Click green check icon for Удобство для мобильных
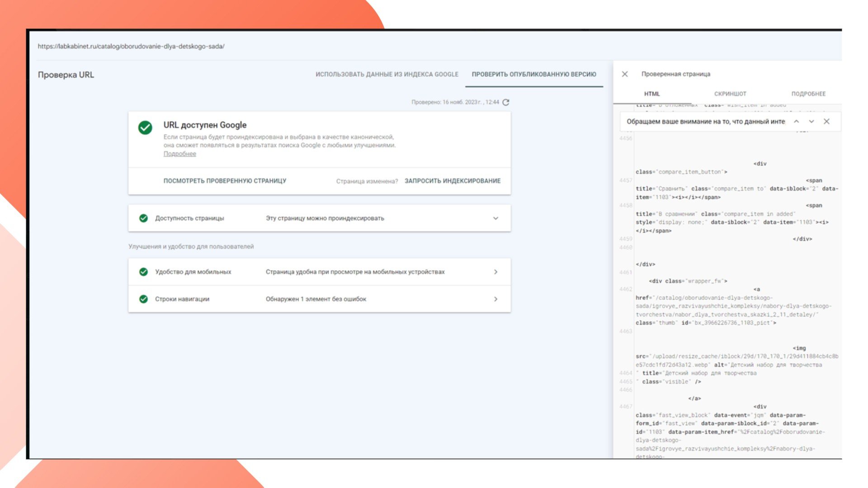 coord(143,272)
